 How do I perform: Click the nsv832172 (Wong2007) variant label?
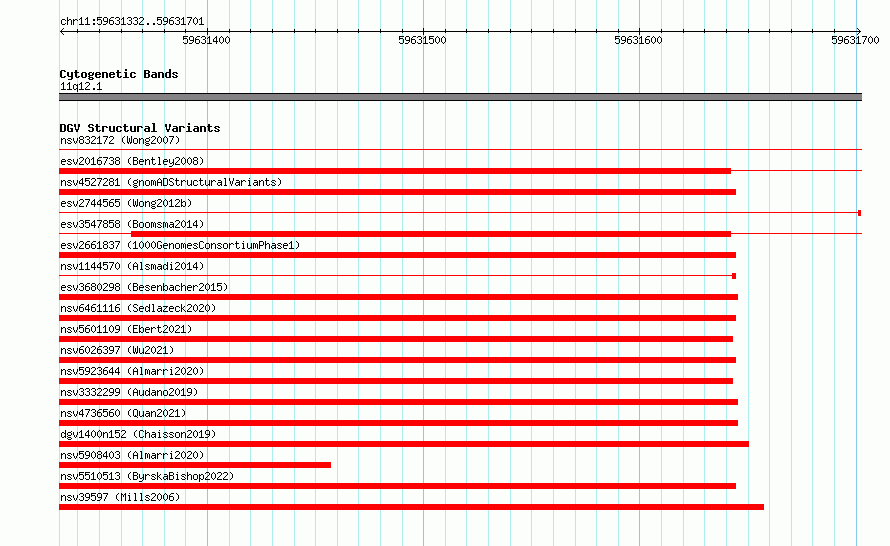point(120,140)
